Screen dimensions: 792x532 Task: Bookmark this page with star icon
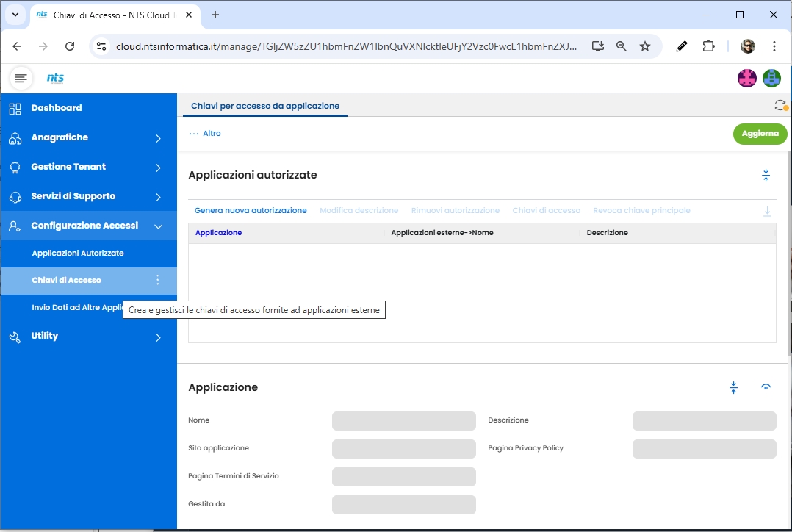pyautogui.click(x=645, y=46)
